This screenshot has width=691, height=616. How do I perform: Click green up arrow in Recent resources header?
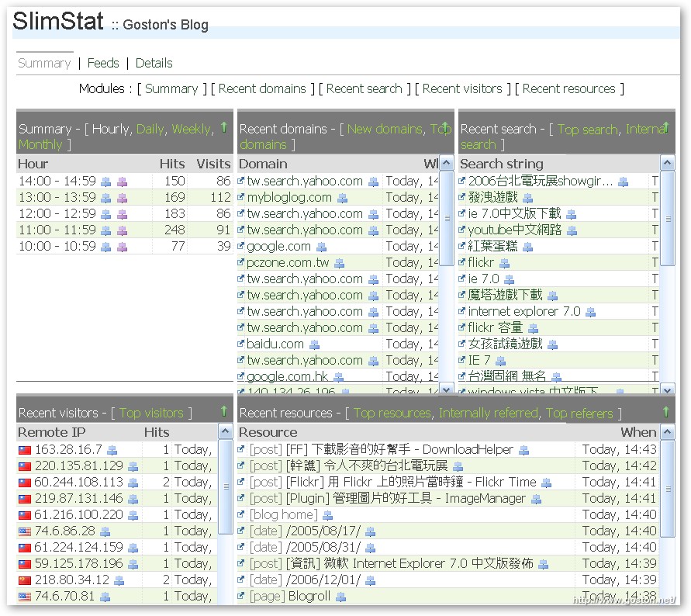666,411
